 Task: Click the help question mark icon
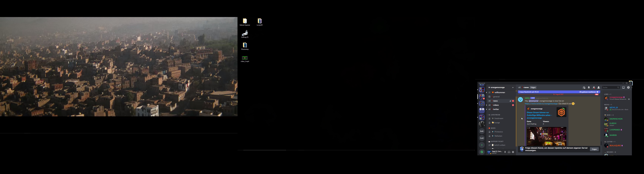(628, 88)
